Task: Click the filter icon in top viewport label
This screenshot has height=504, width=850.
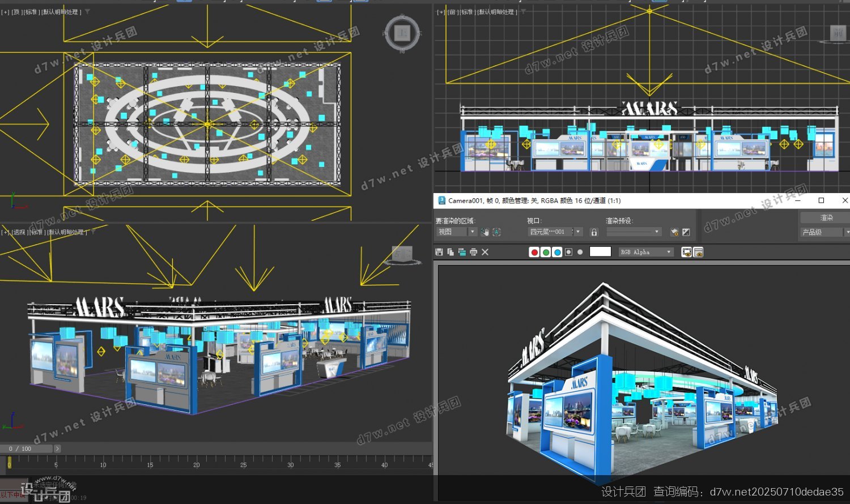Action: [87, 12]
